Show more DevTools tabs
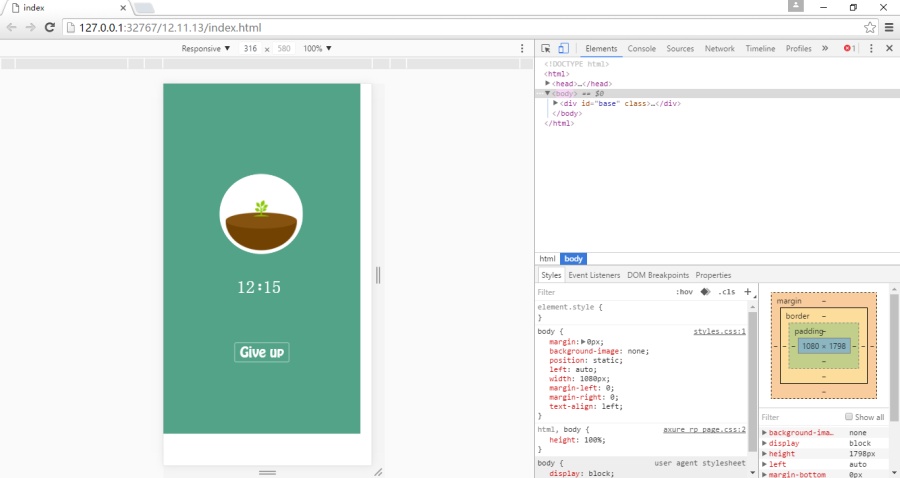The width and height of the screenshot is (900, 478). (825, 48)
